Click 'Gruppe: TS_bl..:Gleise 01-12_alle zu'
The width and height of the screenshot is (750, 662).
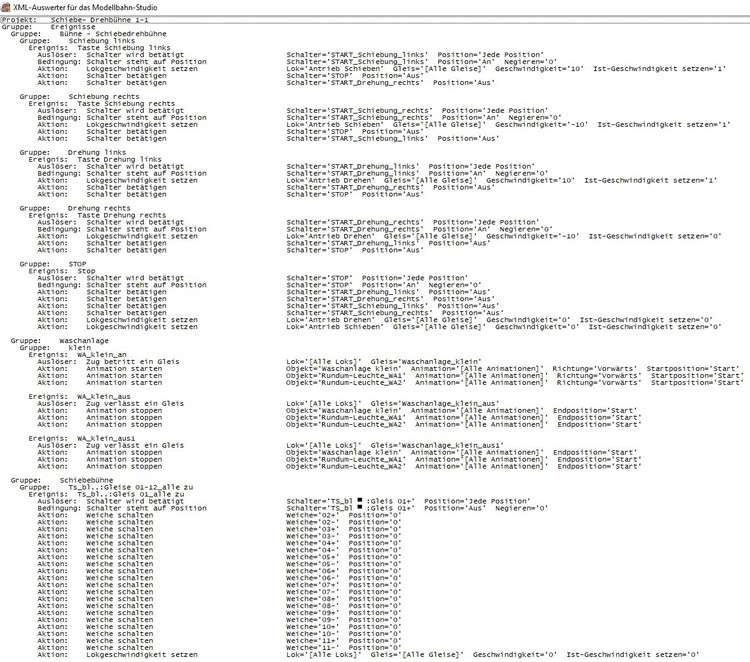click(x=106, y=487)
